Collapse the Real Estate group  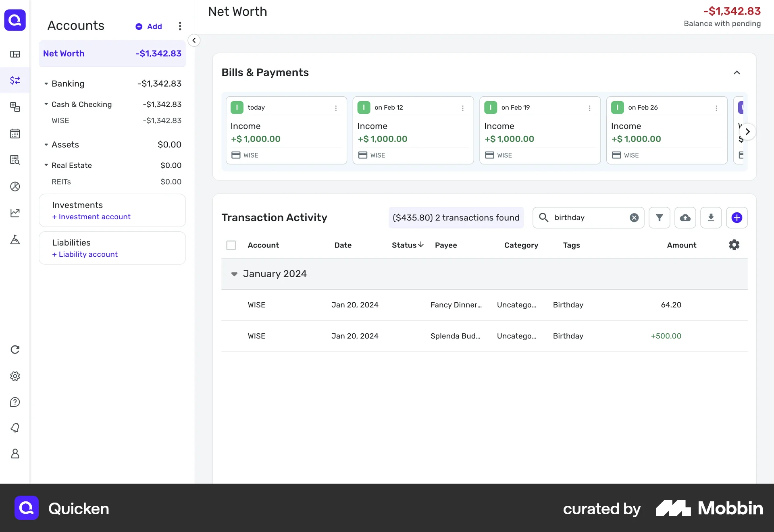pos(46,165)
